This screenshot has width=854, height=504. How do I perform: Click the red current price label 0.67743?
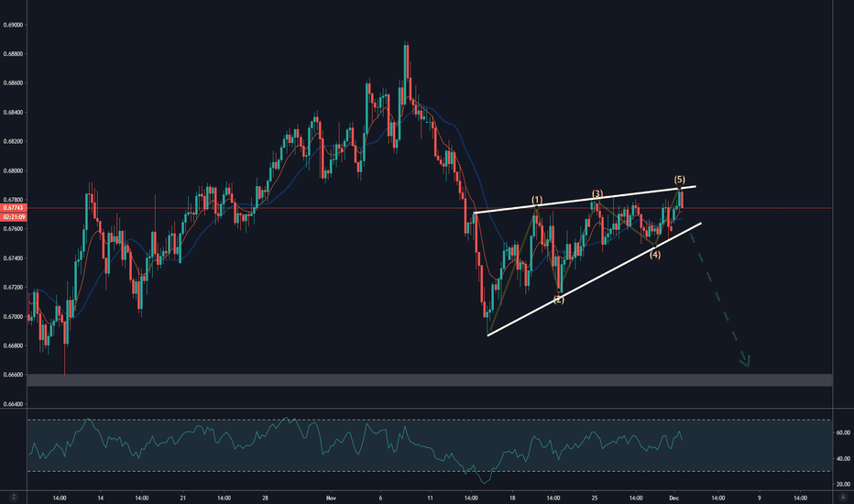pos(14,208)
